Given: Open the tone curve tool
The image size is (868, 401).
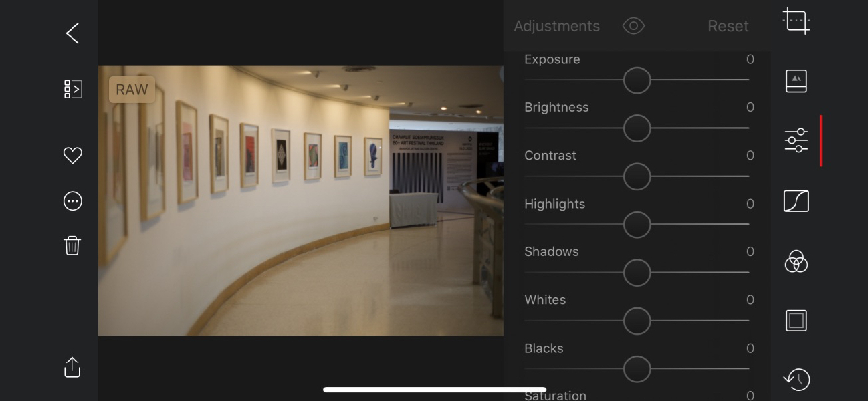Looking at the screenshot, I should (x=796, y=201).
